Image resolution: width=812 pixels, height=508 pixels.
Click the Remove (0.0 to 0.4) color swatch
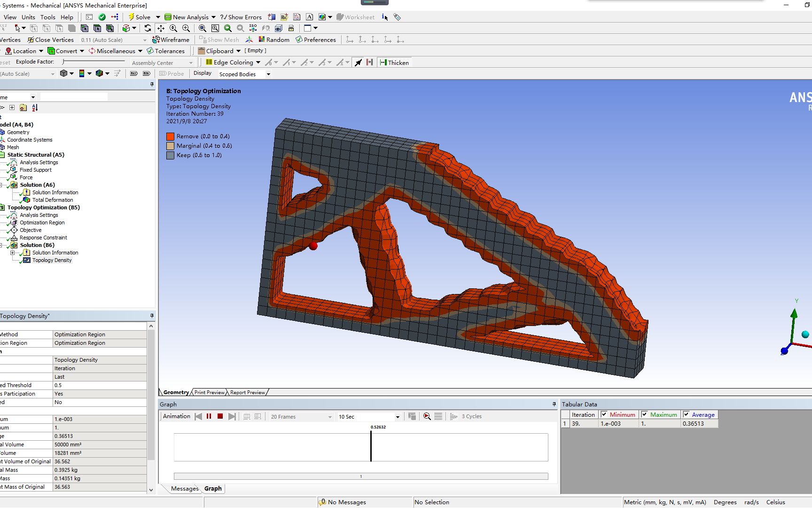pos(170,136)
